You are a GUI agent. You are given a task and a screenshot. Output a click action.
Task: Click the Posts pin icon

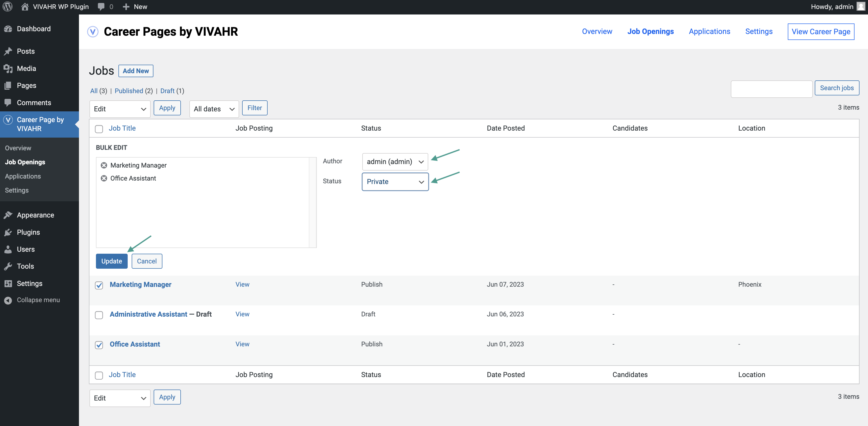tap(8, 51)
